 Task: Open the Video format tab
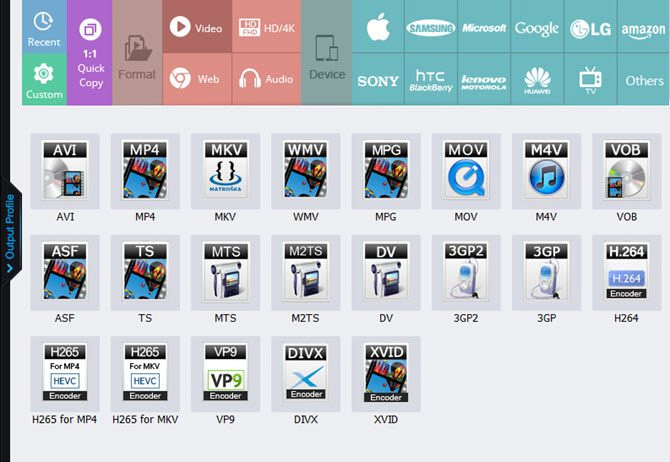tap(197, 26)
